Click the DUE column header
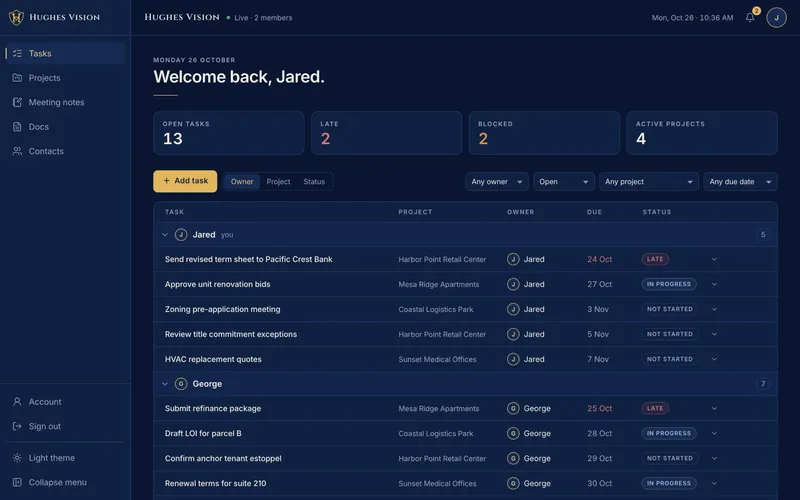Screen dimensions: 800x500 point(594,212)
